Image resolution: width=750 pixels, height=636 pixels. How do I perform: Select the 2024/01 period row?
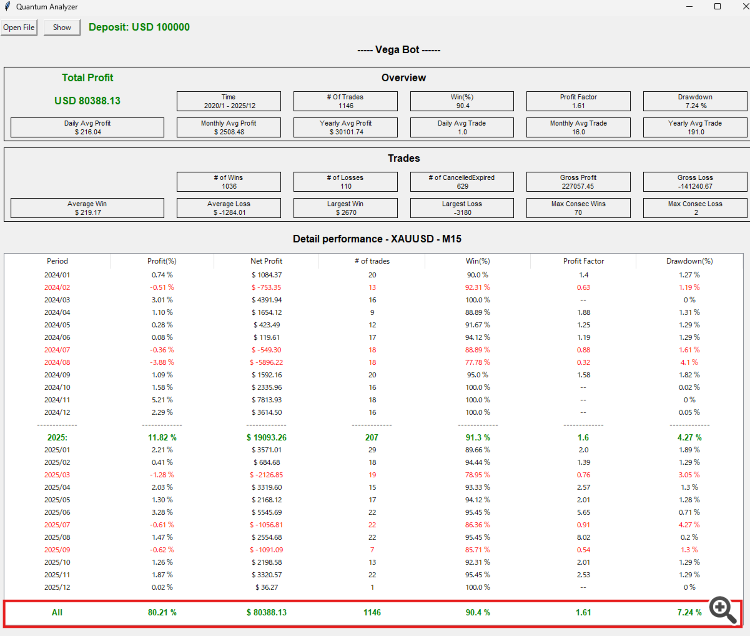(374, 275)
